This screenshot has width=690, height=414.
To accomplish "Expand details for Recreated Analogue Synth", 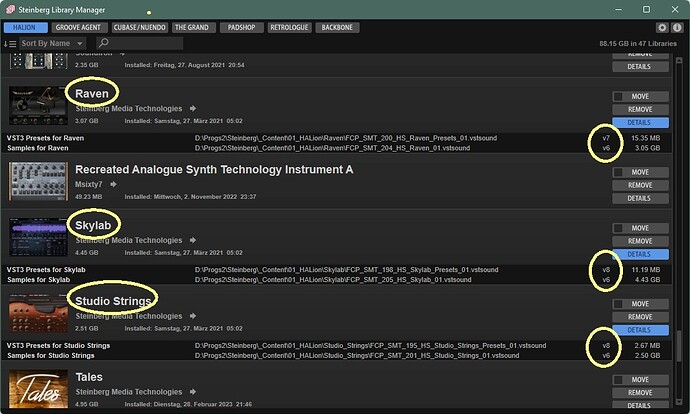I will click(x=640, y=198).
